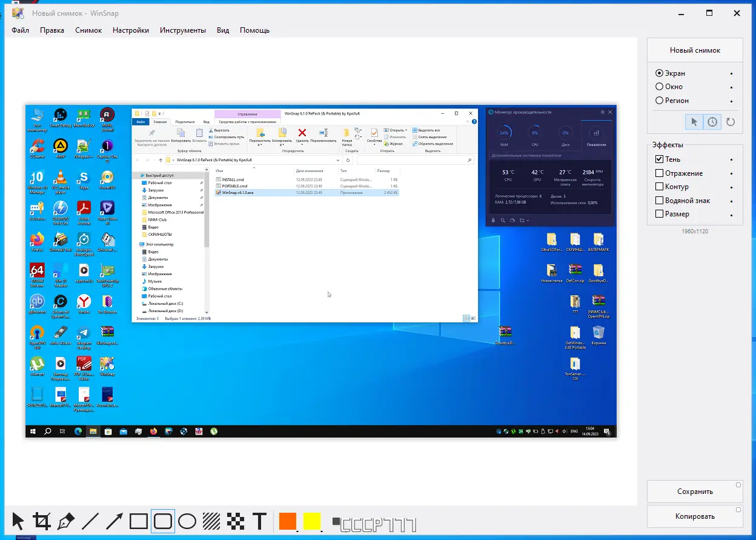
Task: Select the Ellipse shape tool
Action: pos(187,521)
